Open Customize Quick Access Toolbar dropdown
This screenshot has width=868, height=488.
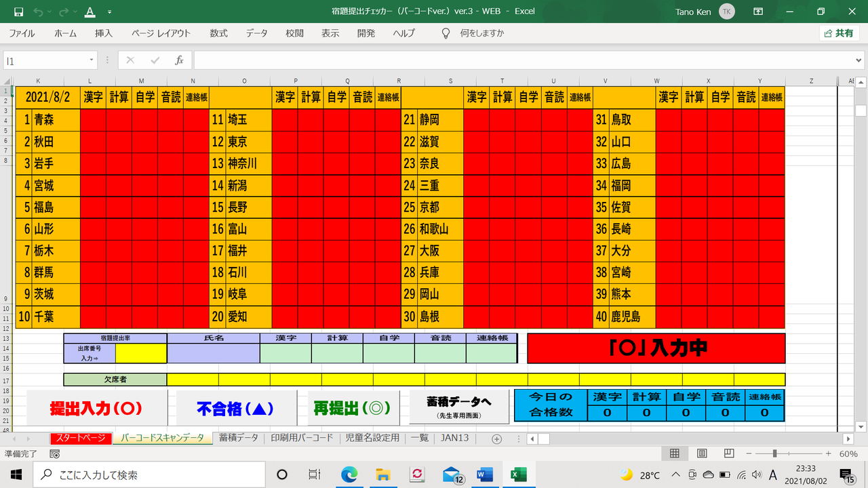click(110, 12)
